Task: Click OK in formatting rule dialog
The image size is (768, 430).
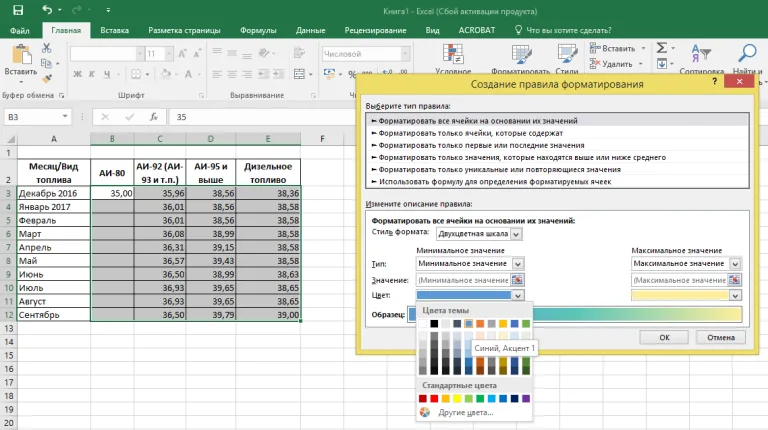Action: 664,337
